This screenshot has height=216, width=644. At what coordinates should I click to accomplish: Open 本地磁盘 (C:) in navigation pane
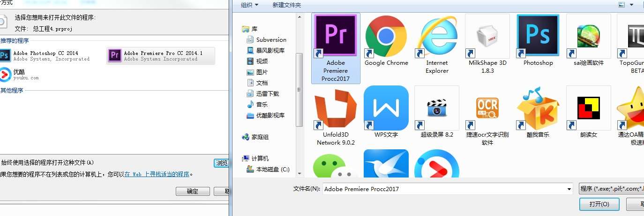coord(268,170)
